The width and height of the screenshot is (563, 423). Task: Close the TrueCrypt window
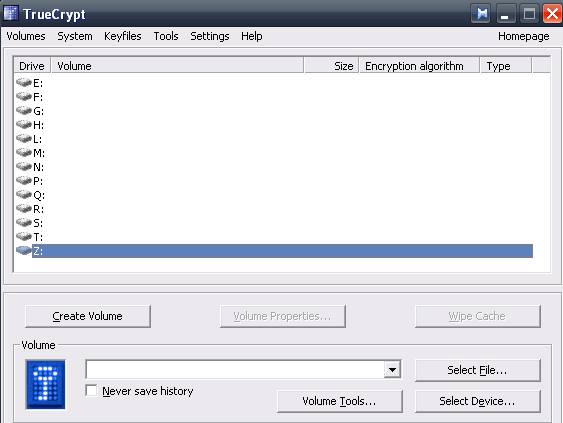pos(552,14)
